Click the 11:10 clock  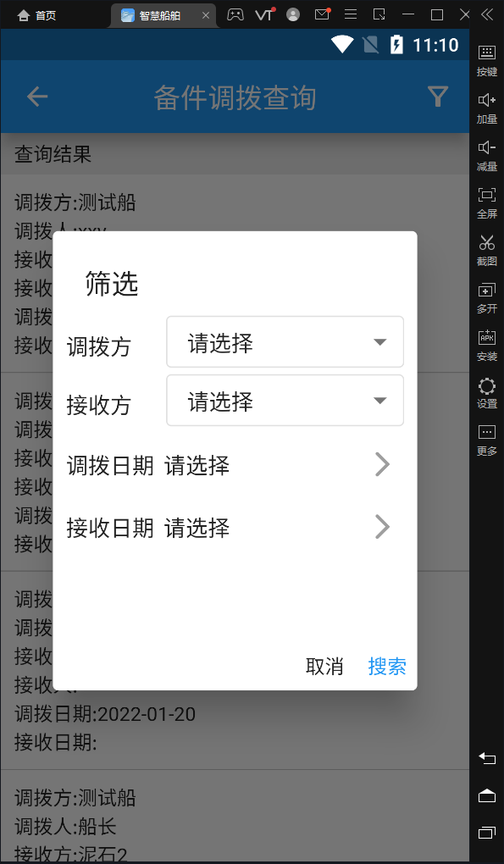click(435, 44)
